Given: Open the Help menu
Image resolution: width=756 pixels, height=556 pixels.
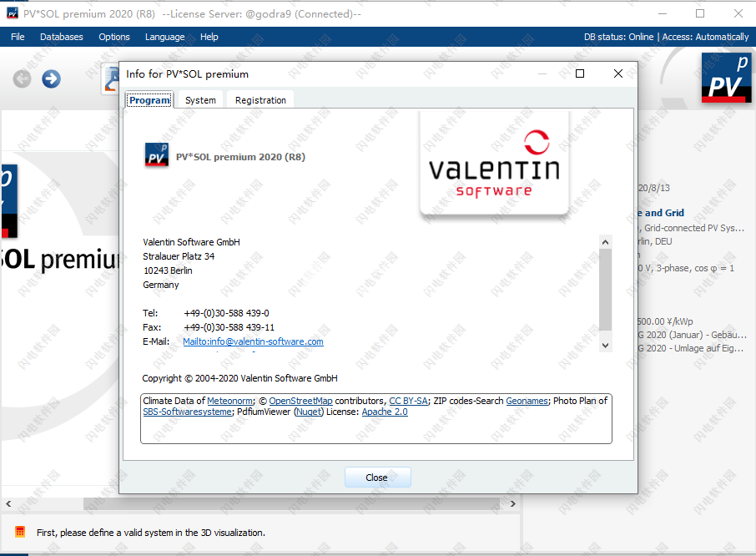Looking at the screenshot, I should (209, 37).
